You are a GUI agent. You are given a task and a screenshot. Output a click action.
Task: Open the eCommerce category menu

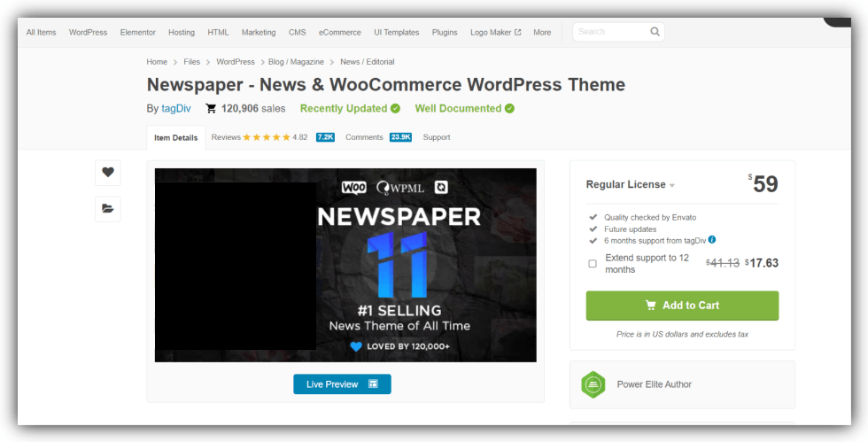pyautogui.click(x=340, y=32)
